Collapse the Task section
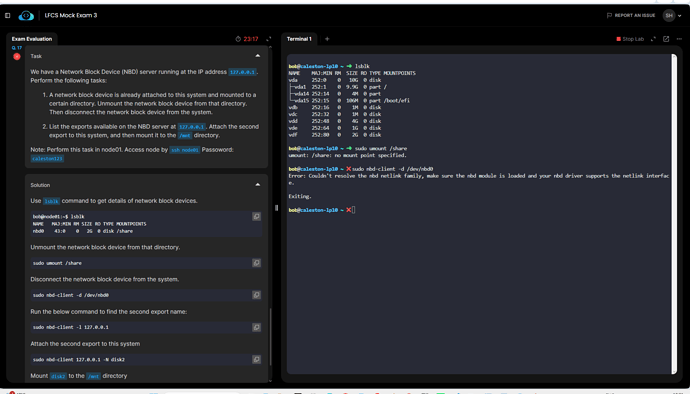This screenshot has height=394, width=690. coord(257,56)
